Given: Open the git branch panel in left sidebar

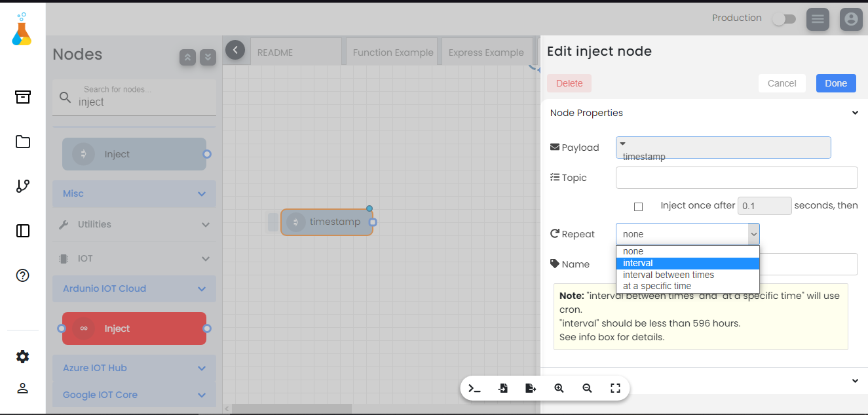Looking at the screenshot, I should coord(22,186).
